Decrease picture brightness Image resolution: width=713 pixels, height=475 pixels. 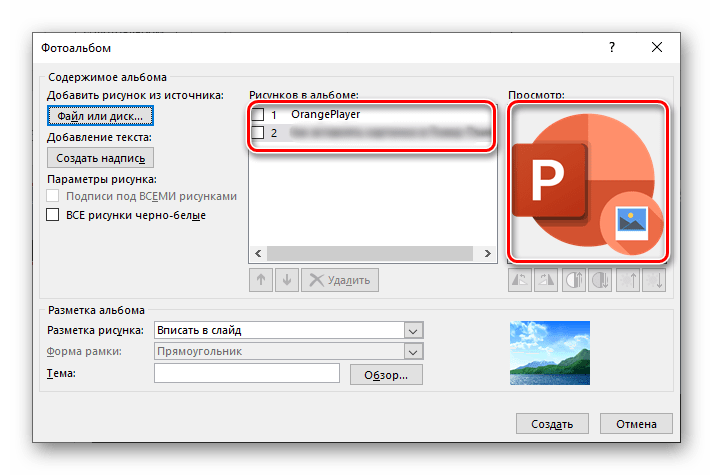point(654,280)
